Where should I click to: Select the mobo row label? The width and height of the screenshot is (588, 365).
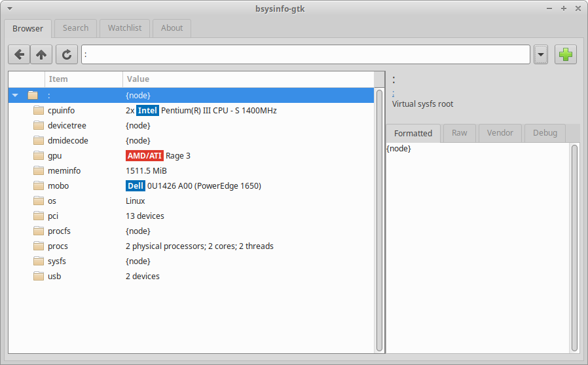coord(58,185)
